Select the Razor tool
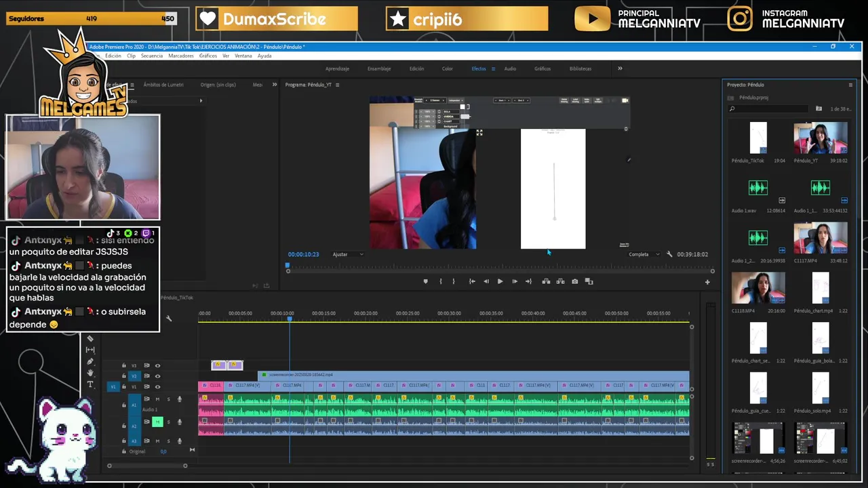Screen dimensions: 868x488 pyautogui.click(x=90, y=338)
